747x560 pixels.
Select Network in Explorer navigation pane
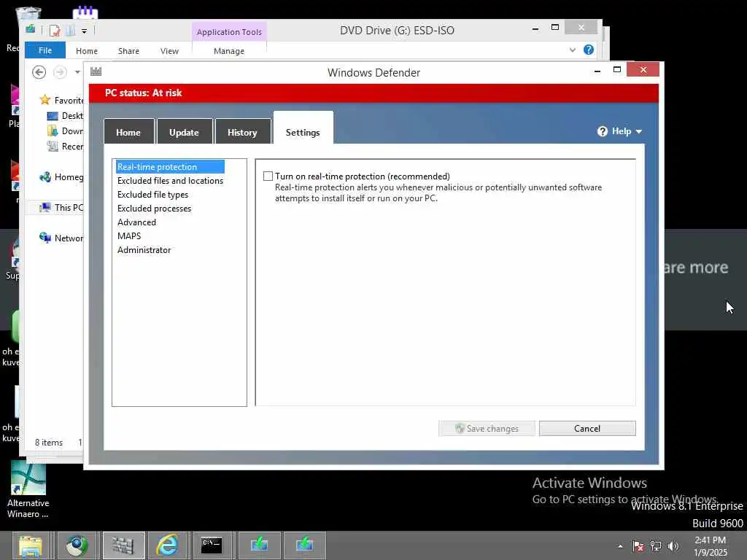coord(62,238)
